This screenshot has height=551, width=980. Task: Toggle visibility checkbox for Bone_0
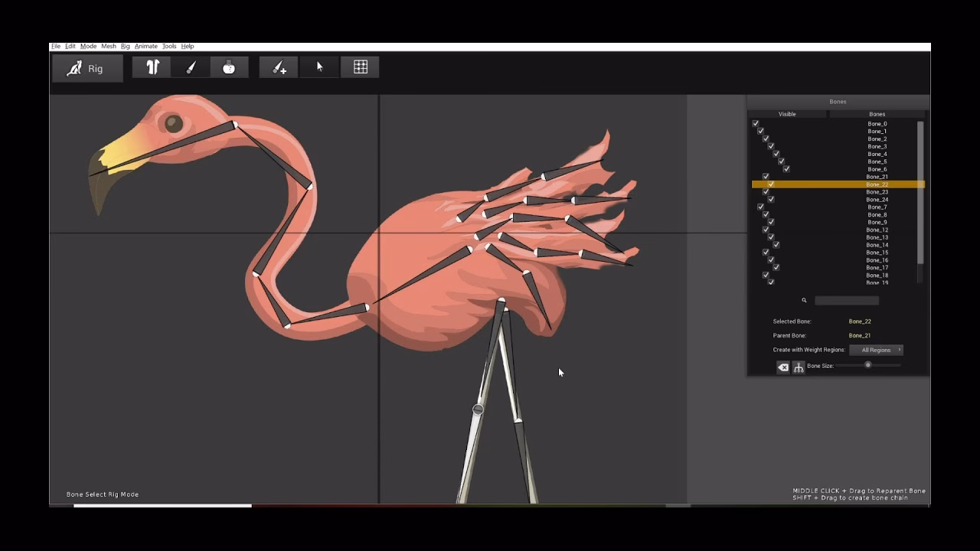tap(756, 123)
